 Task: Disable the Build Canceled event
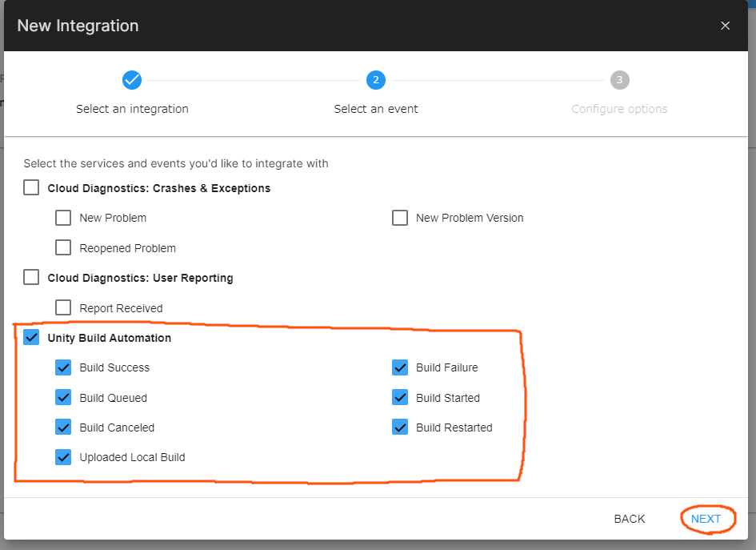click(63, 427)
